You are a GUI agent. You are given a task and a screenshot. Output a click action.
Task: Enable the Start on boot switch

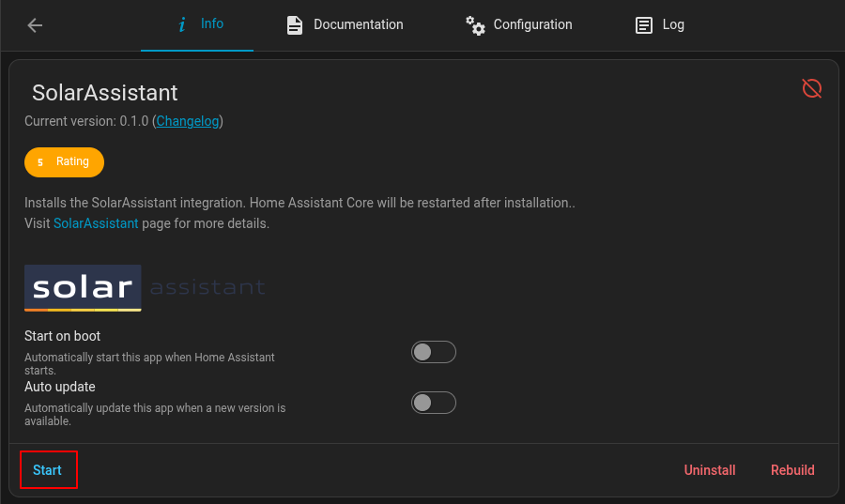coord(433,352)
